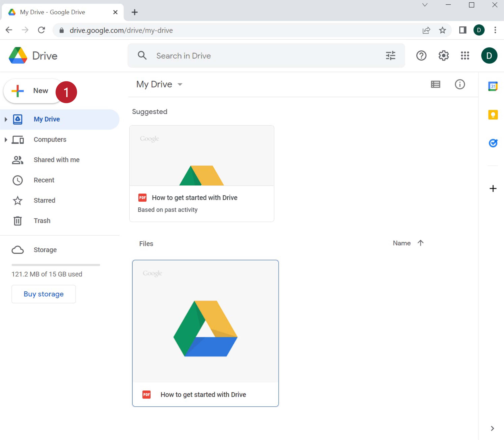
Task: Click the Support help question icon
Action: [x=421, y=56]
